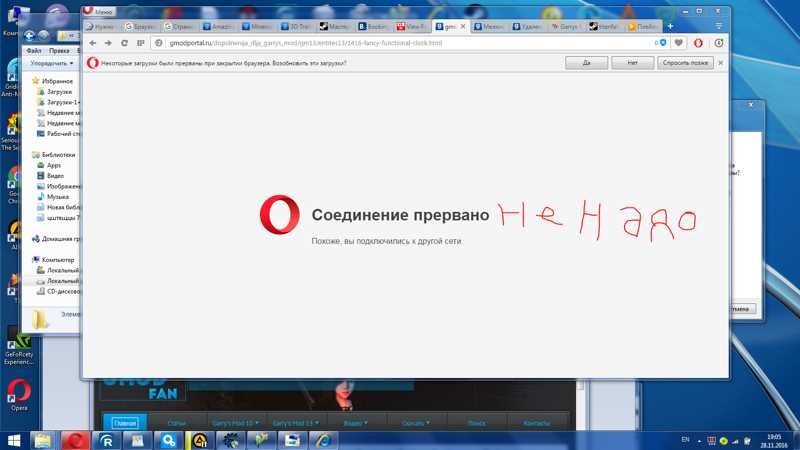Open File Explorer from taskbar
This screenshot has width=800, height=450.
43,440
